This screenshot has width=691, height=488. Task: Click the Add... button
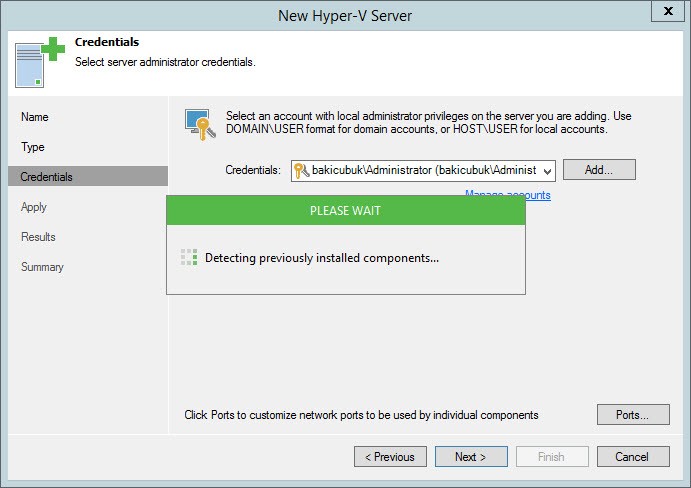tap(599, 170)
